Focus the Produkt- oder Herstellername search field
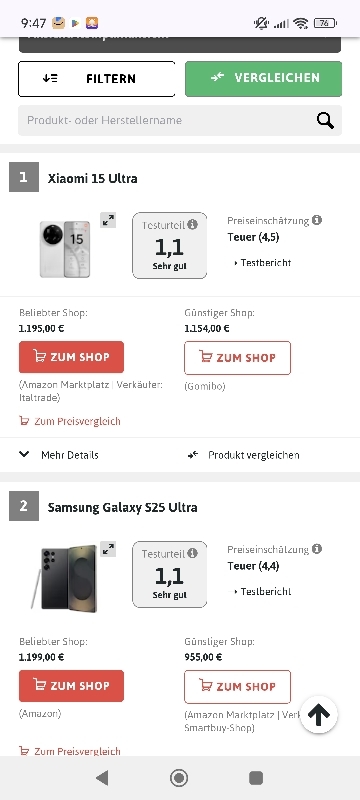The height and width of the screenshot is (800, 360). coord(166,120)
